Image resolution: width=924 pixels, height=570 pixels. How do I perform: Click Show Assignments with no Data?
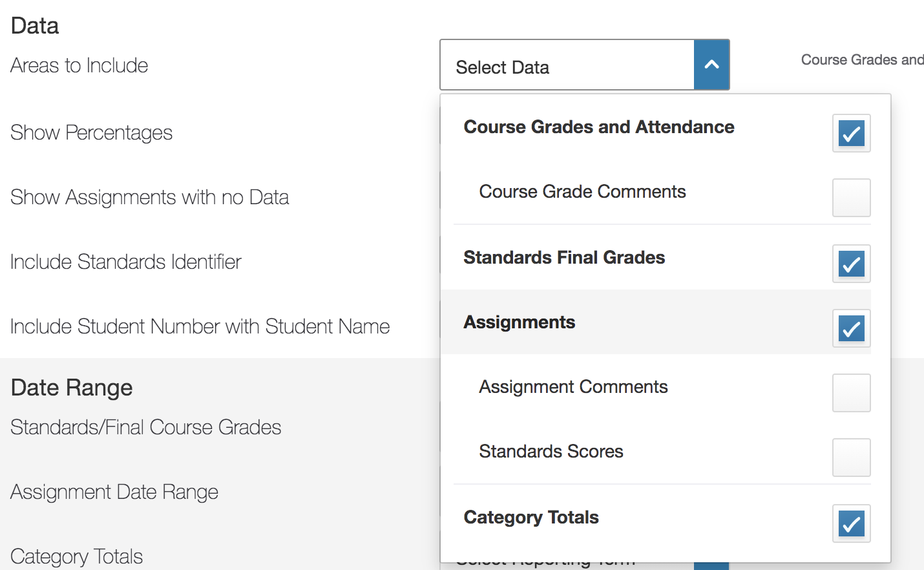click(x=149, y=198)
